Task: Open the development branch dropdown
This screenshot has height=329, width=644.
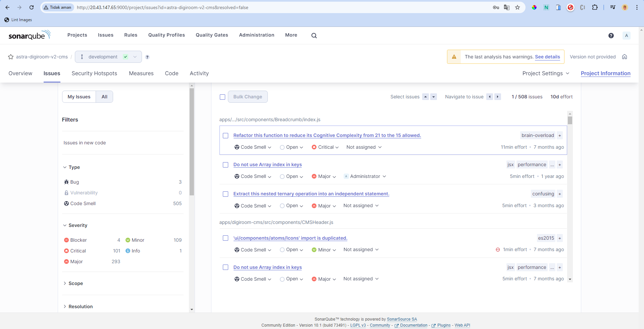Action: (x=108, y=57)
